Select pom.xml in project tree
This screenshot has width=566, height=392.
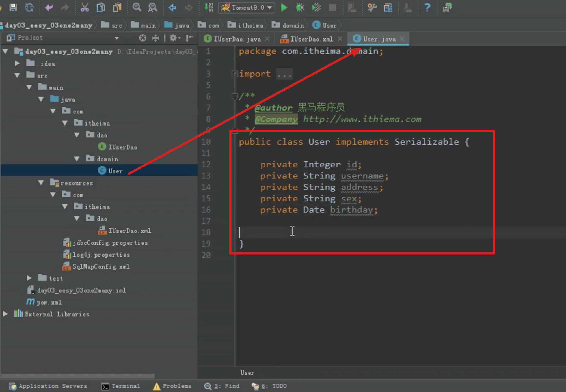click(44, 302)
